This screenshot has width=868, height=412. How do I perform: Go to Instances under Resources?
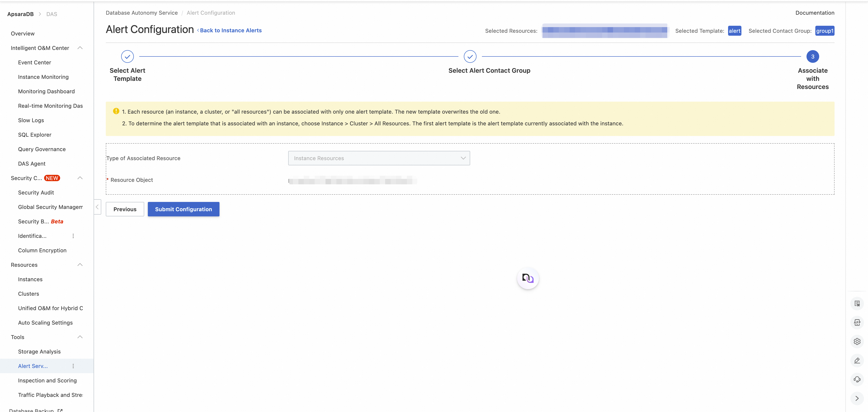(x=30, y=279)
